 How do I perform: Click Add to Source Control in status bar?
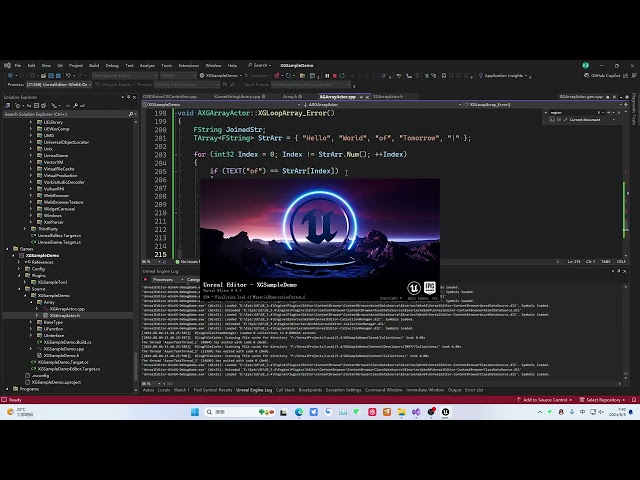pyautogui.click(x=544, y=400)
